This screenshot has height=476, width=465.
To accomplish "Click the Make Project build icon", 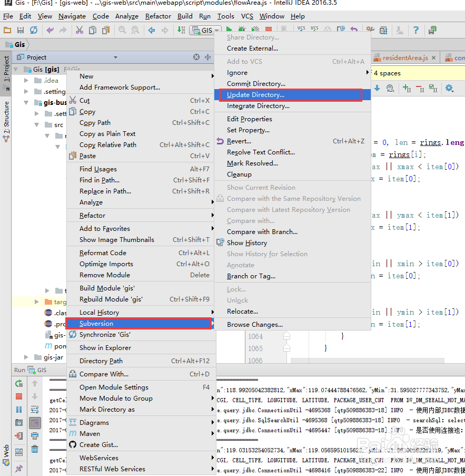I will click(181, 30).
